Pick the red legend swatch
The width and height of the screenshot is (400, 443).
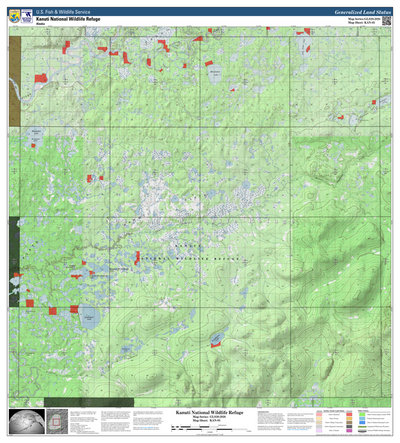coord(349,414)
